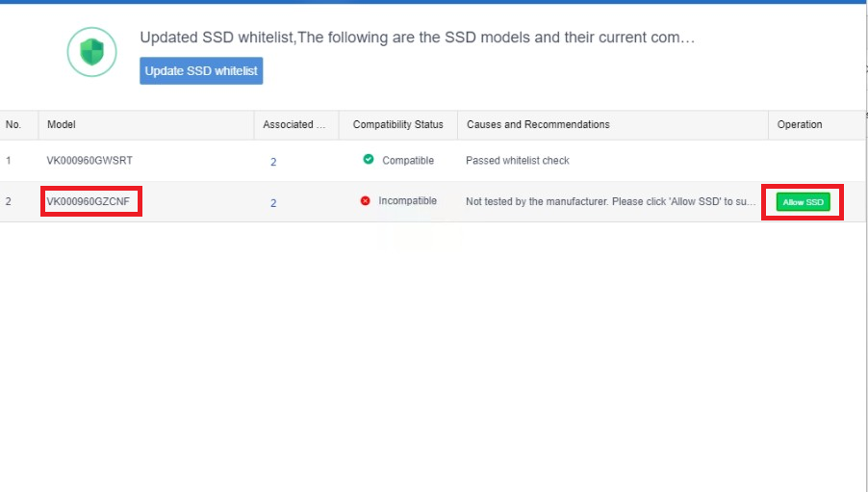Select row number 1 in the table
868x492 pixels.
[x=9, y=161]
